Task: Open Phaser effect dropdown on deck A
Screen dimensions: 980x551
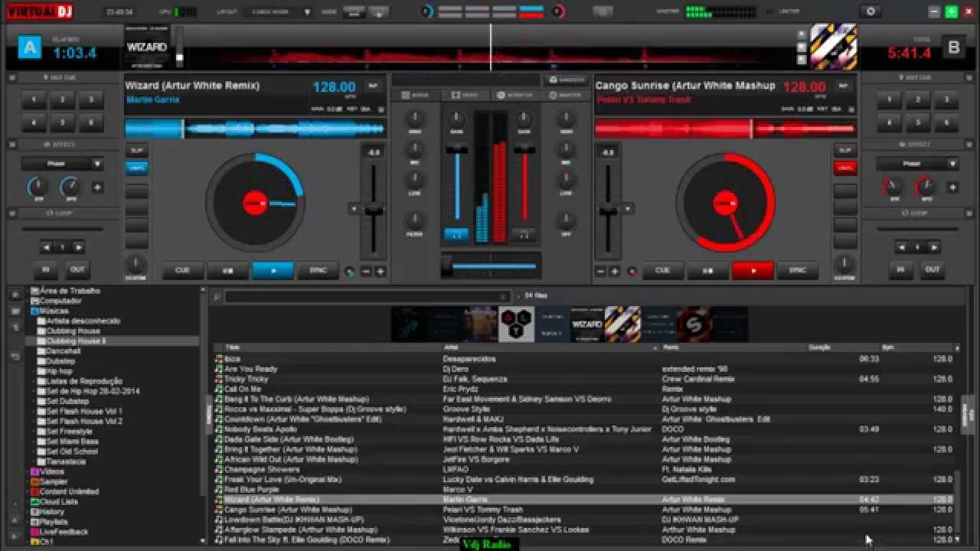Action: click(x=63, y=164)
